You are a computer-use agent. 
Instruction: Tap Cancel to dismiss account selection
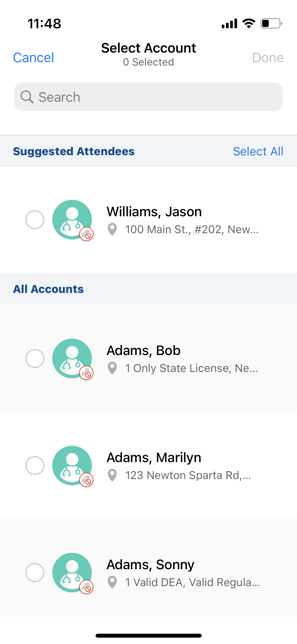pos(34,57)
